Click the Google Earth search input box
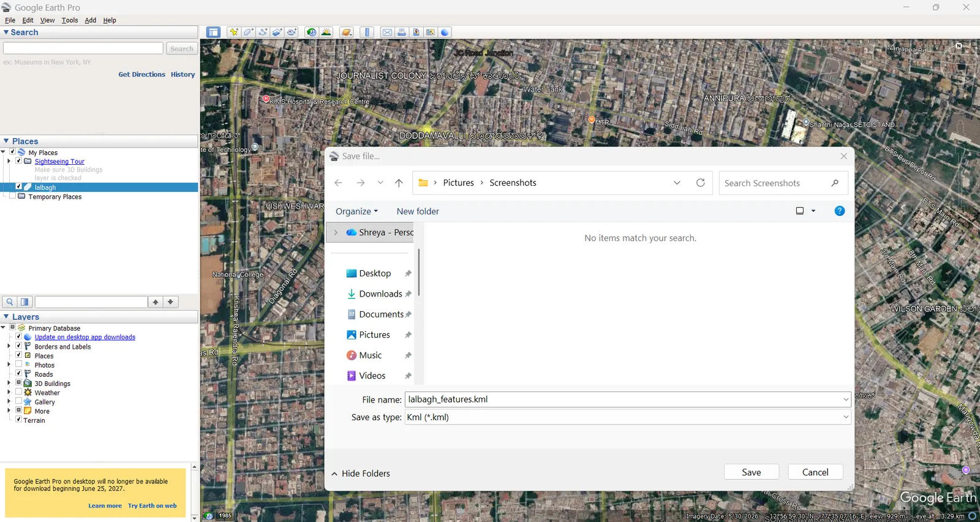Image resolution: width=980 pixels, height=522 pixels. coord(83,48)
